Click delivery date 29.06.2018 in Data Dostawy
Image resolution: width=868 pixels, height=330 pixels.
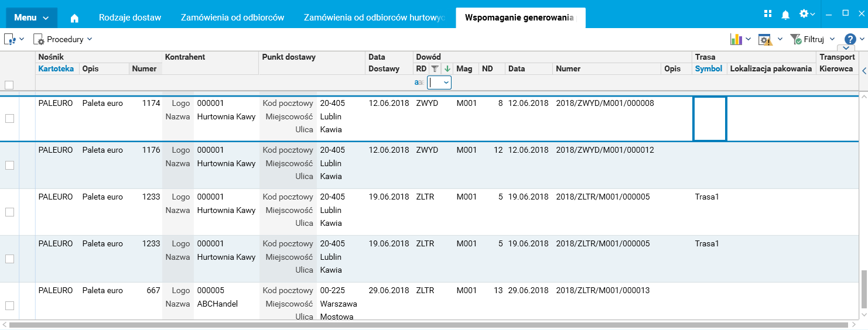point(389,290)
